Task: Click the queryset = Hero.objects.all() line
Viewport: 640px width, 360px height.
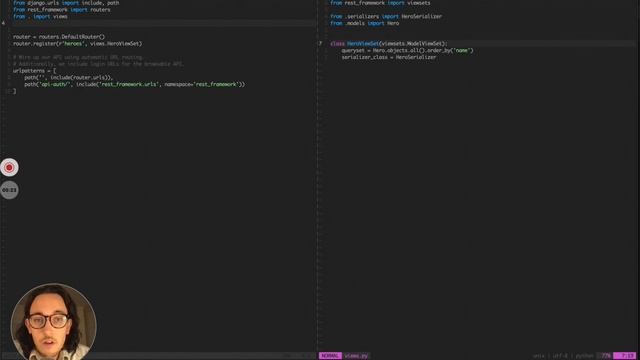Action: click(407, 50)
